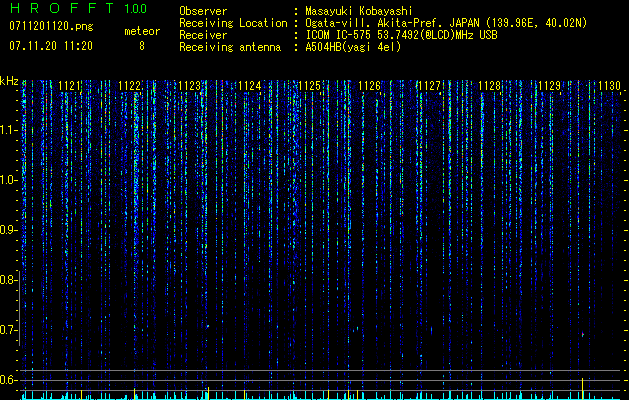
Task: Click the 1125 time marker
Action: 310,86
